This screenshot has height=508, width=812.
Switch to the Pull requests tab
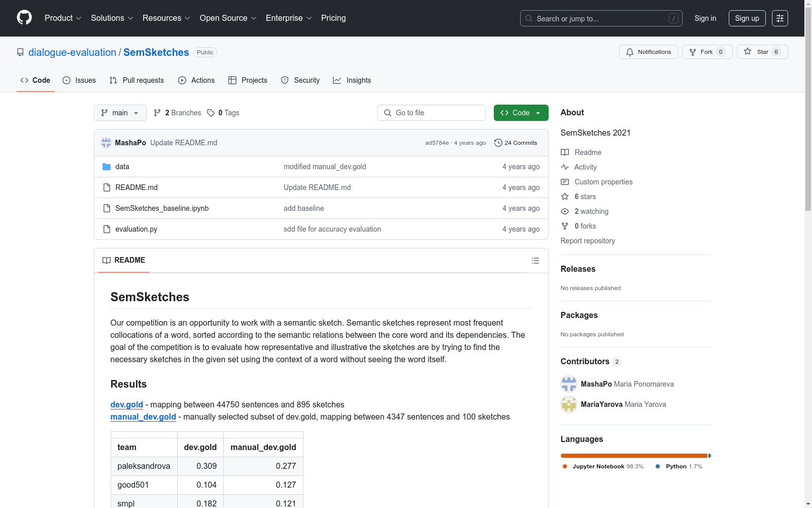(137, 80)
